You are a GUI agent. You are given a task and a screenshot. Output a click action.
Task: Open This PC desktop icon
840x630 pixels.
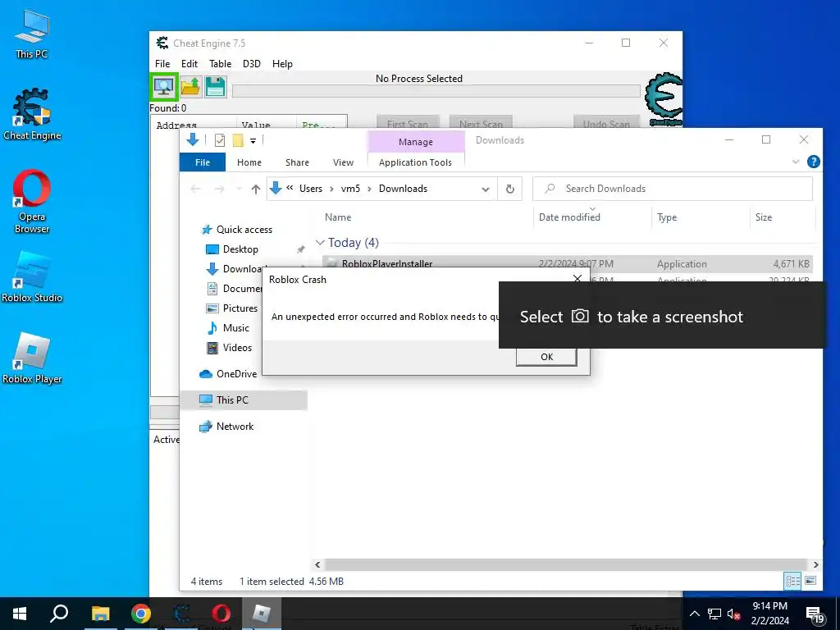pos(32,34)
